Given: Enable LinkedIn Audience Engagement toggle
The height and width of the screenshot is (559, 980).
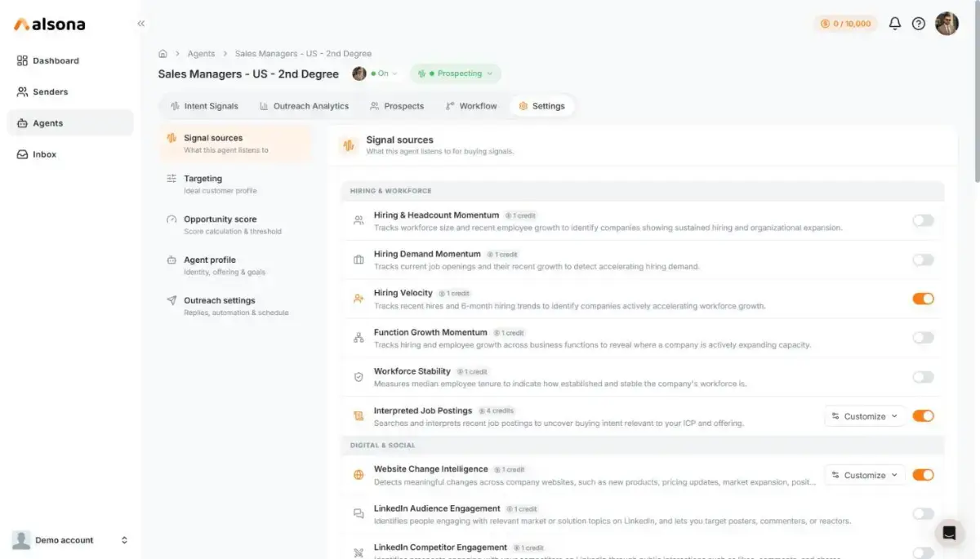Looking at the screenshot, I should (x=923, y=514).
